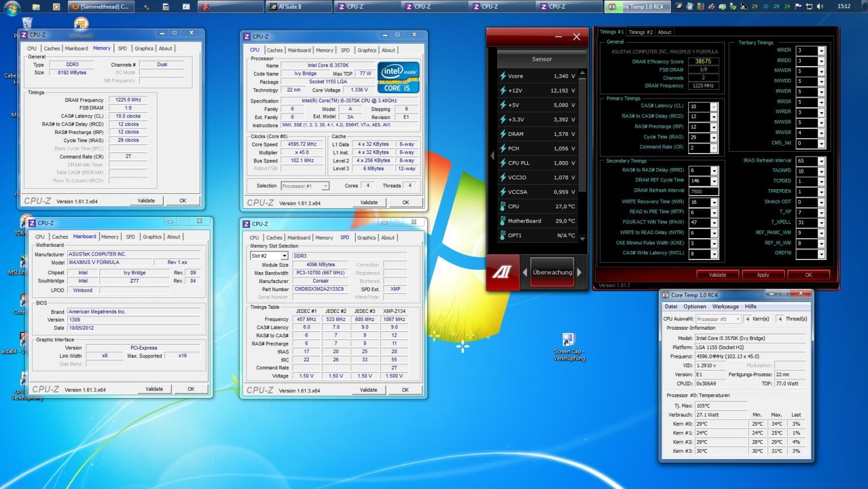868x489 pixels.
Task: Click left arrow beside Überwachung button
Action: click(525, 272)
